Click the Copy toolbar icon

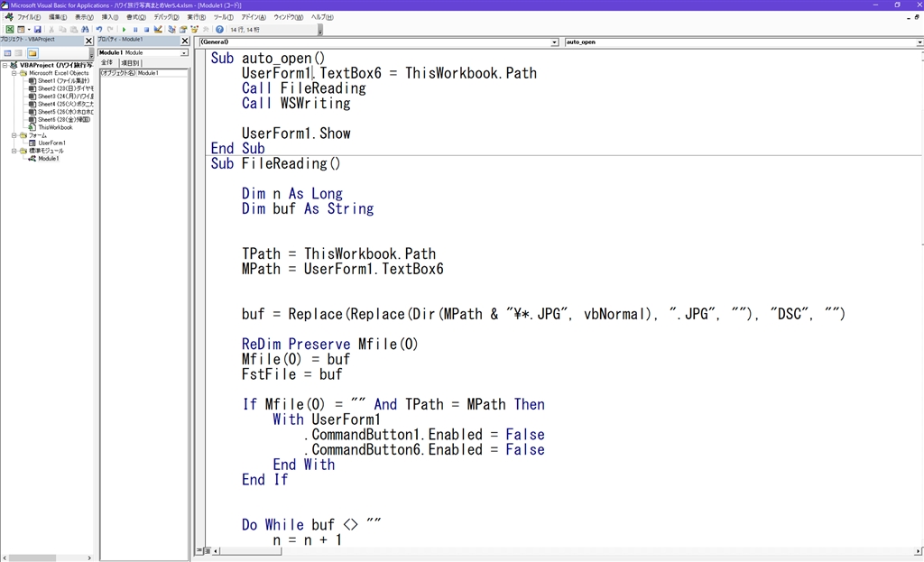pos(62,30)
